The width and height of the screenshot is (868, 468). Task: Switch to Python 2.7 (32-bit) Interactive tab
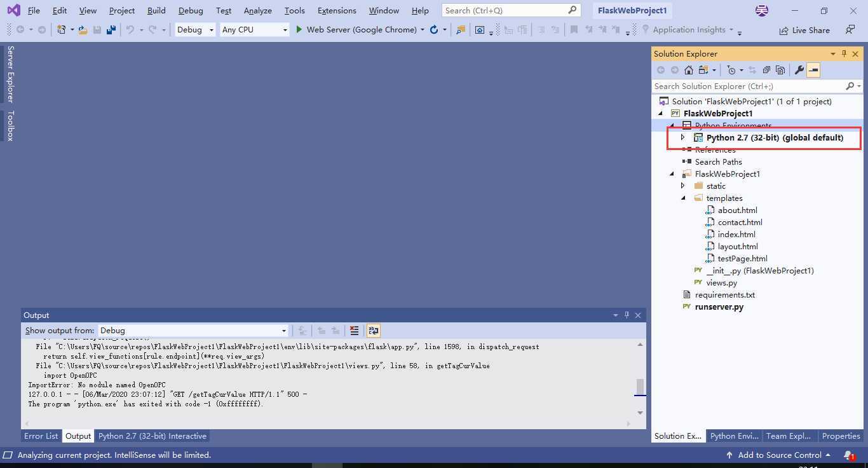tap(153, 436)
